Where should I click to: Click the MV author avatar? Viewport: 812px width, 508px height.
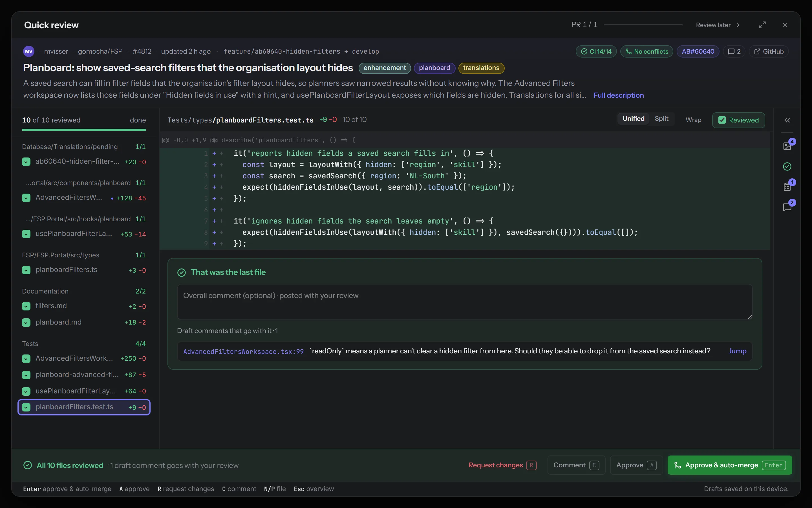tap(29, 51)
